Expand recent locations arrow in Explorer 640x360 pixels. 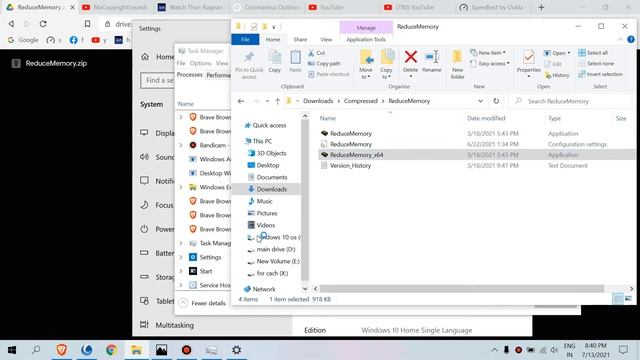click(x=267, y=101)
